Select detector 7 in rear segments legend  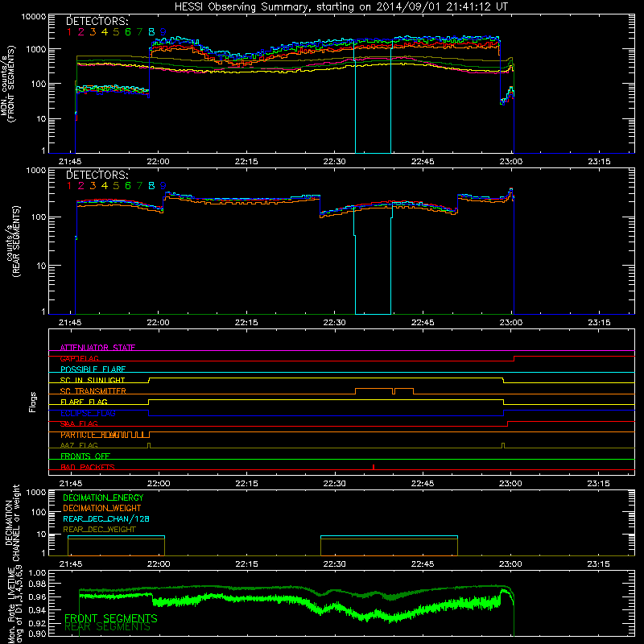(x=139, y=186)
